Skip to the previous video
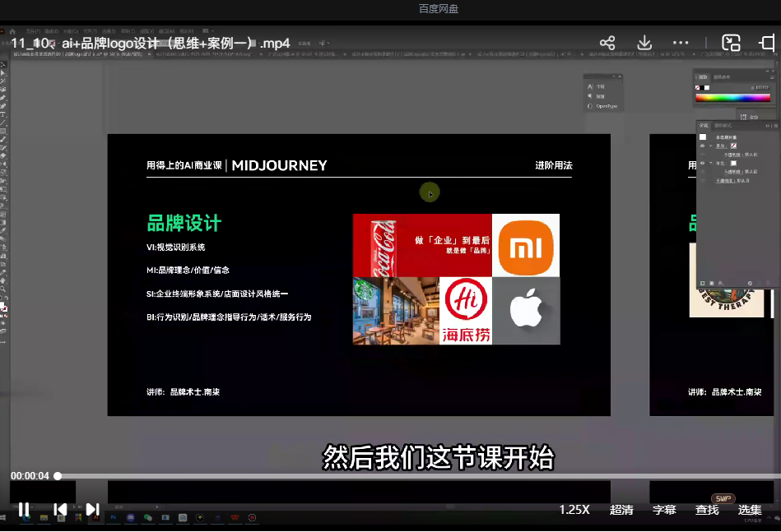The width and height of the screenshot is (781, 532). point(60,510)
